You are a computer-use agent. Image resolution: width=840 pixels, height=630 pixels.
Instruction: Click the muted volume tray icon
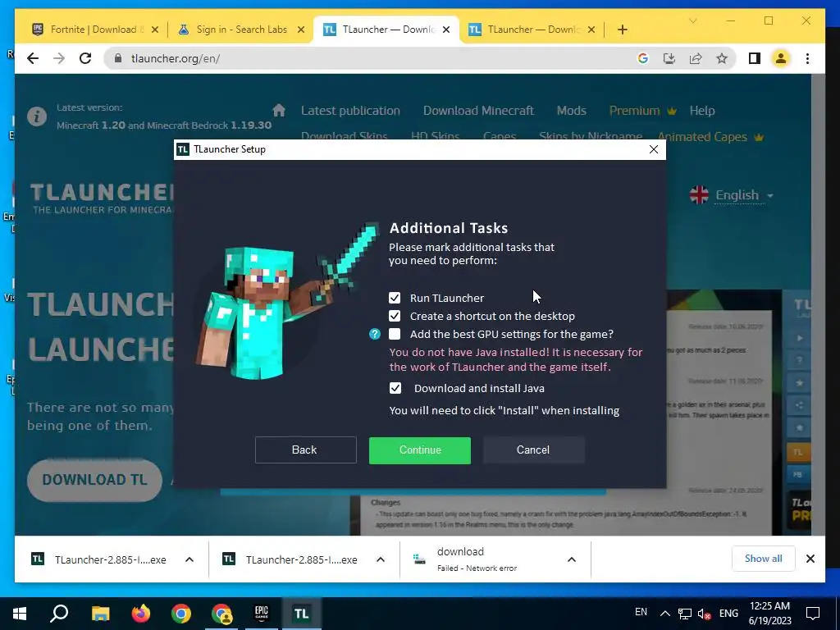tap(704, 614)
